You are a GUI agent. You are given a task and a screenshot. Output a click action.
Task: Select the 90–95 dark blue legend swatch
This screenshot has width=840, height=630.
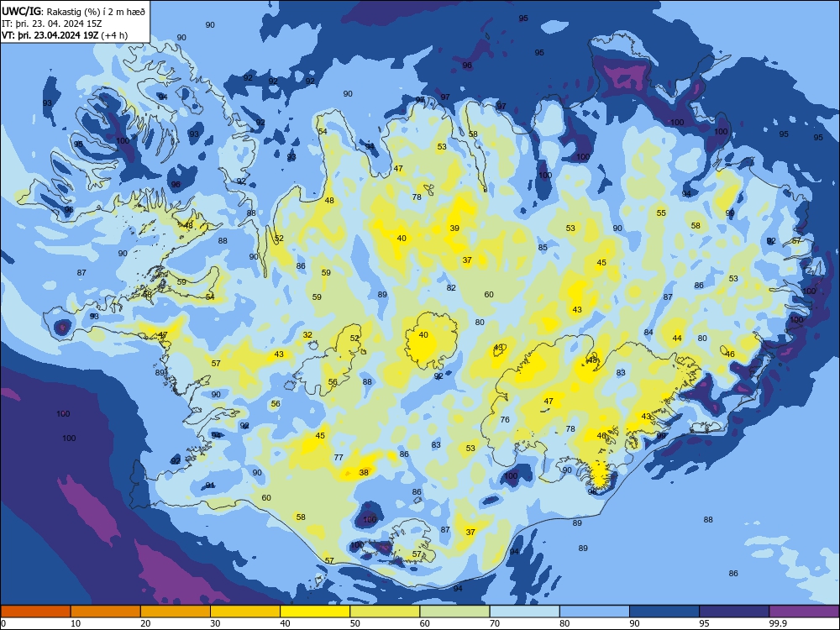point(664,612)
